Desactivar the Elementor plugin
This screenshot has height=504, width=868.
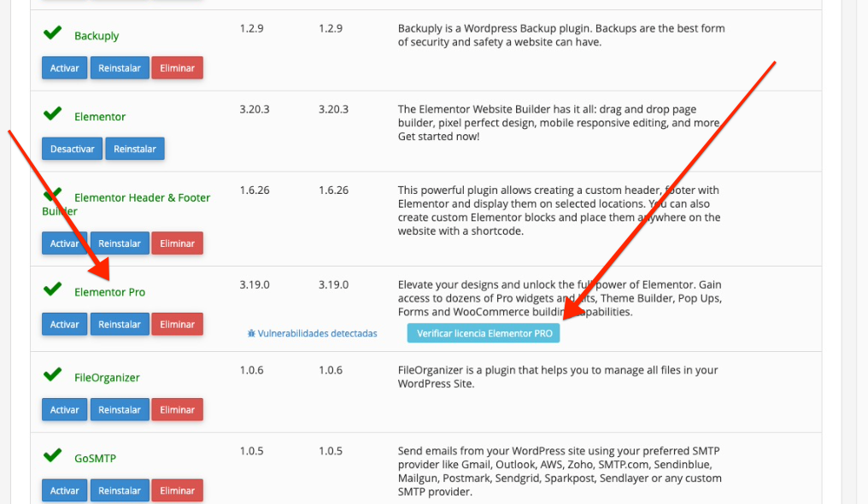(72, 149)
